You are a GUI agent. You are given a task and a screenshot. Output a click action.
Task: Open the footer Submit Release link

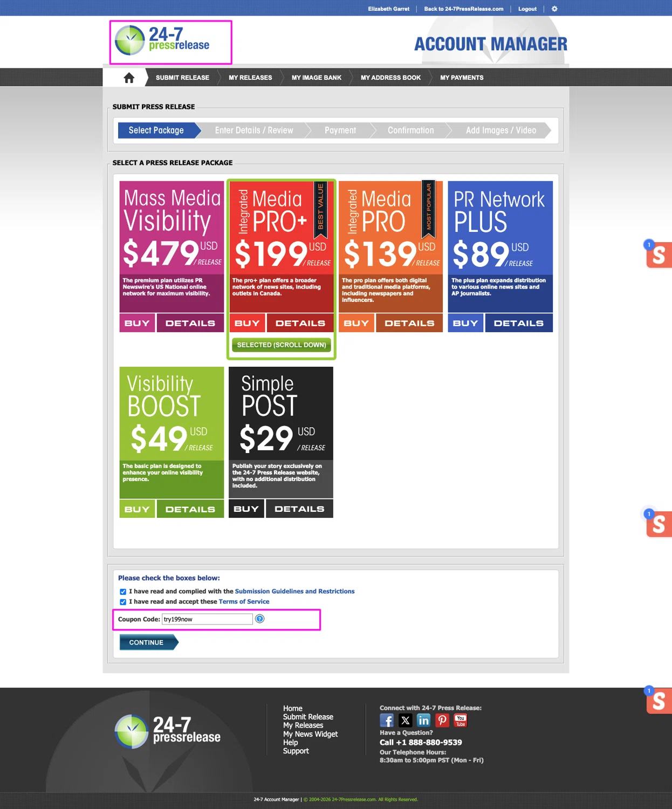pyautogui.click(x=308, y=717)
